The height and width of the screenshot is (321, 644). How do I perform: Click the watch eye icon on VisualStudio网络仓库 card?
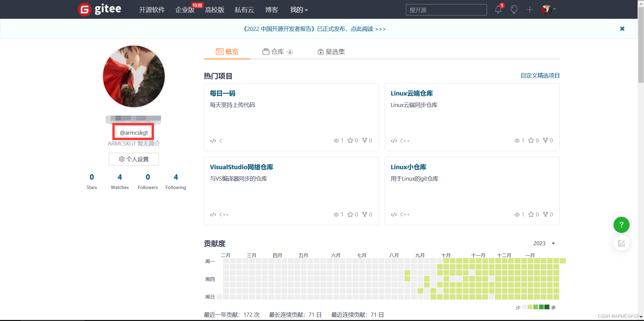point(336,214)
